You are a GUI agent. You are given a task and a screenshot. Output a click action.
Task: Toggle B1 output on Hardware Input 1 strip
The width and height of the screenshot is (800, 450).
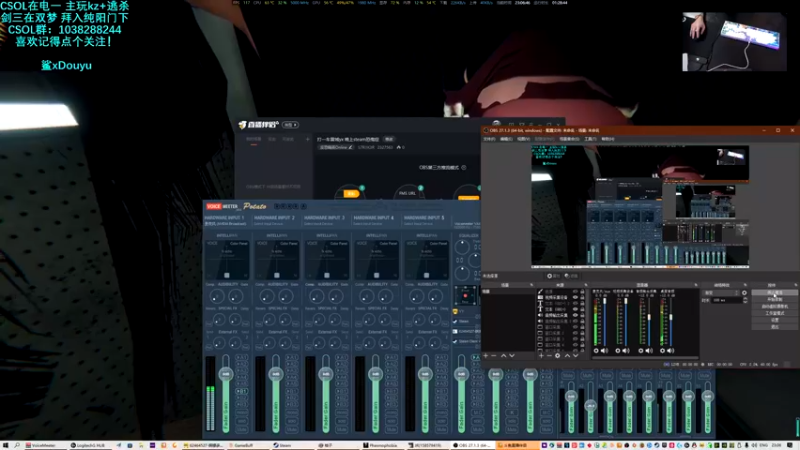242,391
